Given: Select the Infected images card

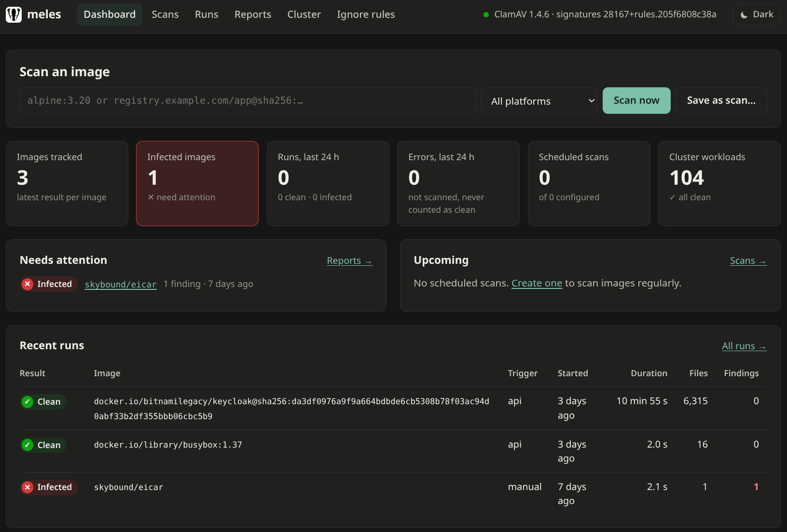Looking at the screenshot, I should pyautogui.click(x=197, y=183).
